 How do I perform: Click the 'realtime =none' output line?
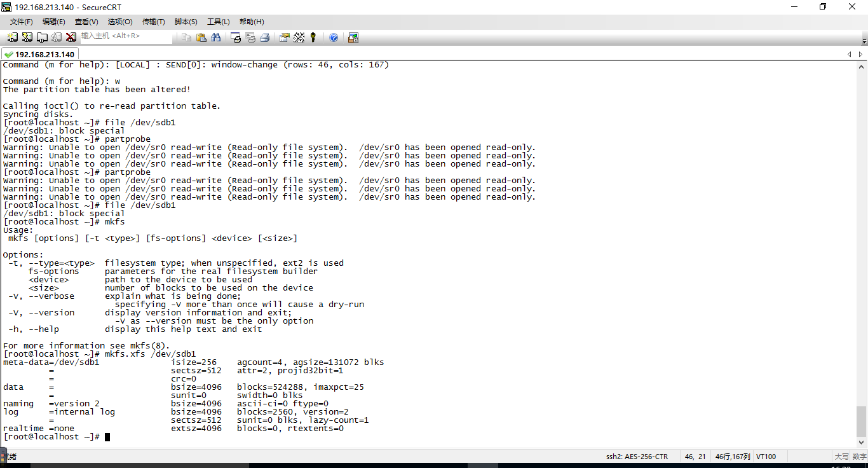click(x=173, y=429)
